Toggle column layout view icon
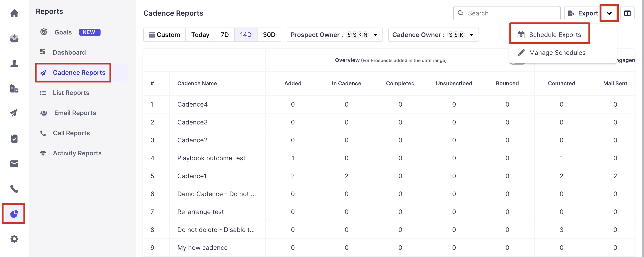Image resolution: width=644 pixels, height=257 pixels. [x=627, y=13]
